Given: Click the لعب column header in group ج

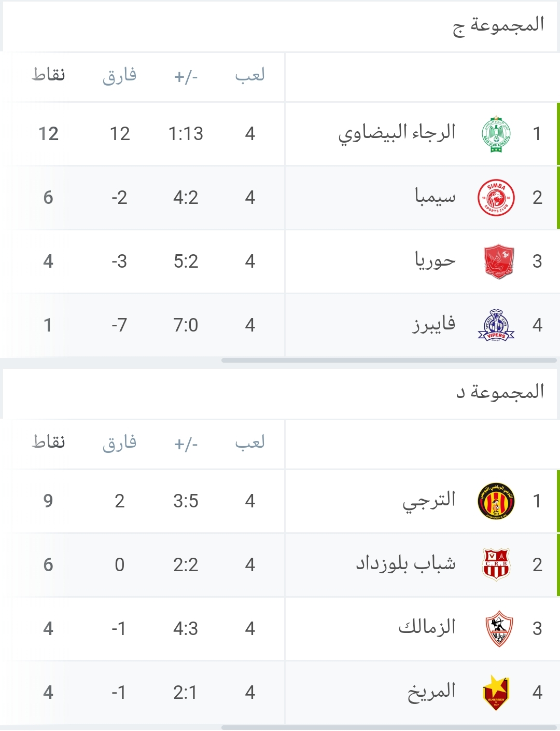Looking at the screenshot, I should tap(250, 76).
